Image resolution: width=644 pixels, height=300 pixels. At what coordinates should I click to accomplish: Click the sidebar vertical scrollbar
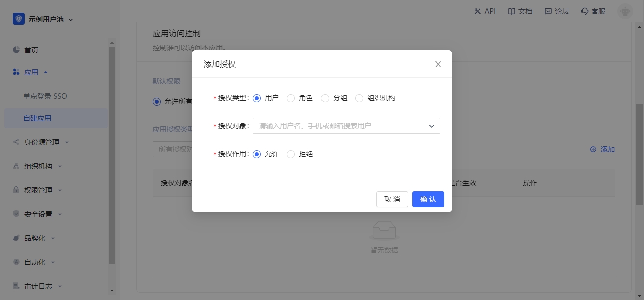point(112,150)
